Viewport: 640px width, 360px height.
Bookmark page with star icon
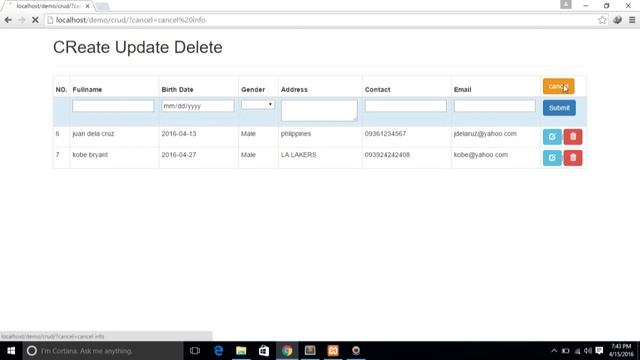pos(602,20)
